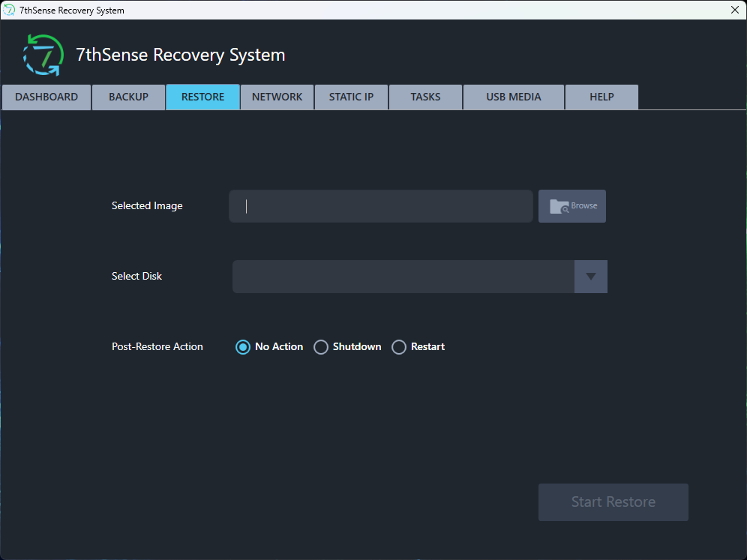Click the 'Post-Restore Action' label
Viewport: 747px width, 560px height.
coord(157,346)
